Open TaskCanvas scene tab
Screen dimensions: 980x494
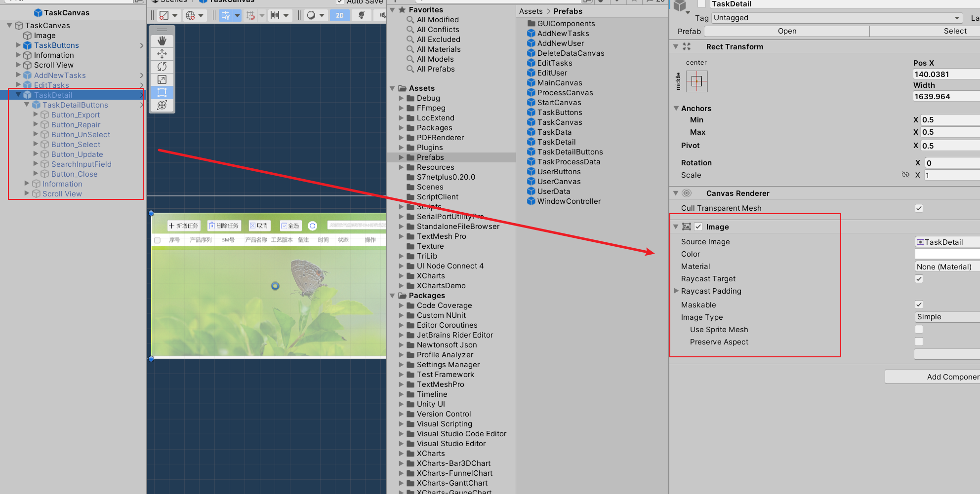coord(227,1)
